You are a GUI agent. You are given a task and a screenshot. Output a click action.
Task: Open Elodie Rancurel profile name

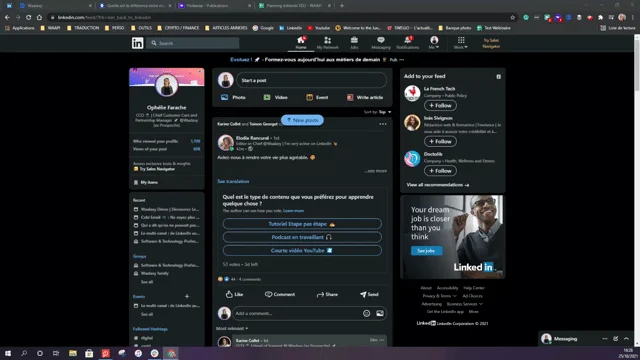point(252,138)
